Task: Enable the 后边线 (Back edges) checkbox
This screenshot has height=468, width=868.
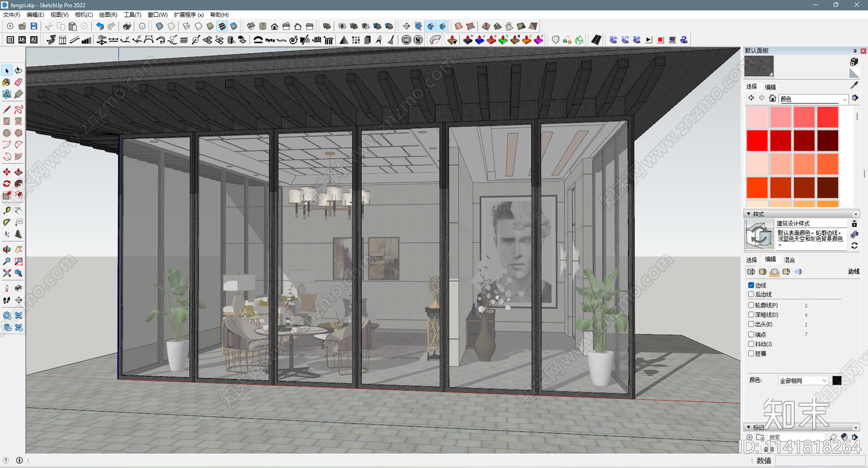Action: (x=751, y=294)
